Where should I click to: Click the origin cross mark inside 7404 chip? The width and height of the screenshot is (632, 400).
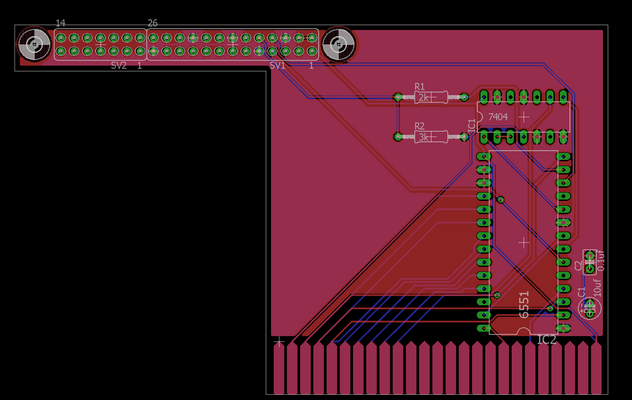pos(523,116)
